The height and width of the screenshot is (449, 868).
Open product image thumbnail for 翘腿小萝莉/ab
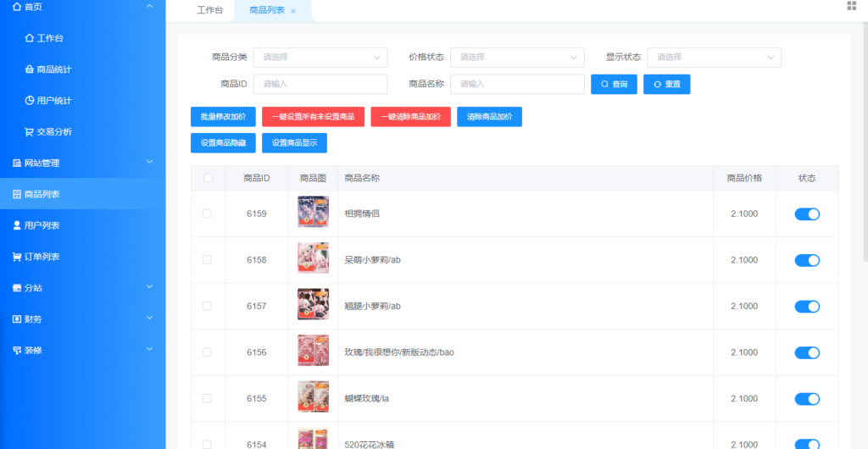[x=313, y=303]
